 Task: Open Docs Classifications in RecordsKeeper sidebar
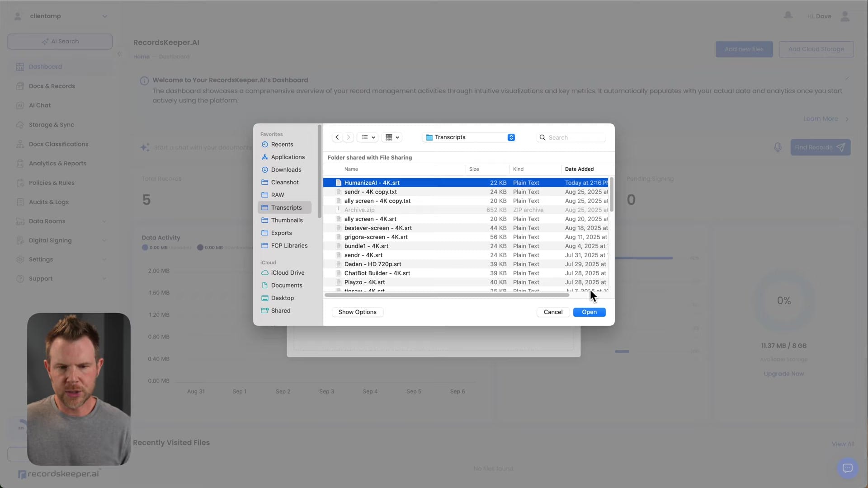coord(58,144)
